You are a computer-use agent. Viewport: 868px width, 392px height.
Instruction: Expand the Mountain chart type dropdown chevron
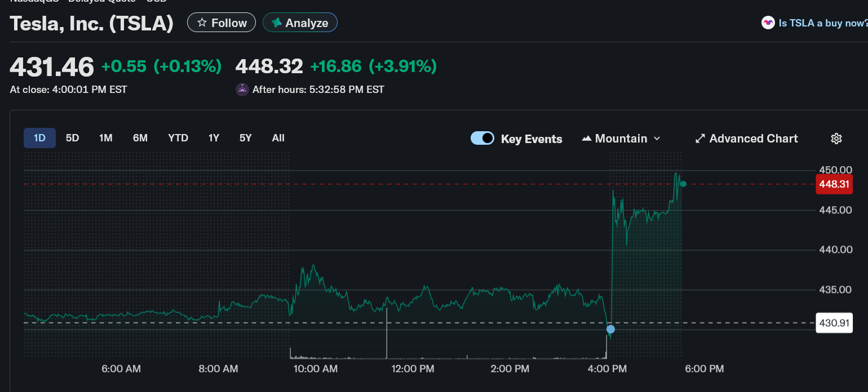(657, 139)
